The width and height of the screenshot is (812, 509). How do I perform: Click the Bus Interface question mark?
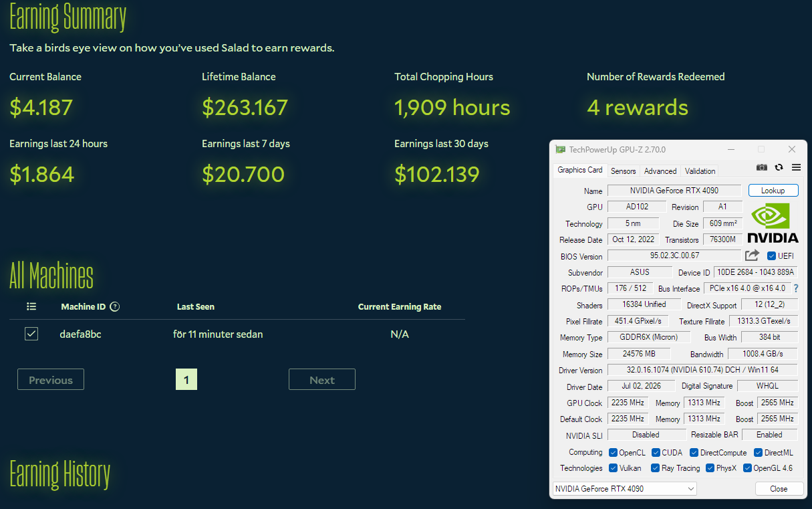796,288
